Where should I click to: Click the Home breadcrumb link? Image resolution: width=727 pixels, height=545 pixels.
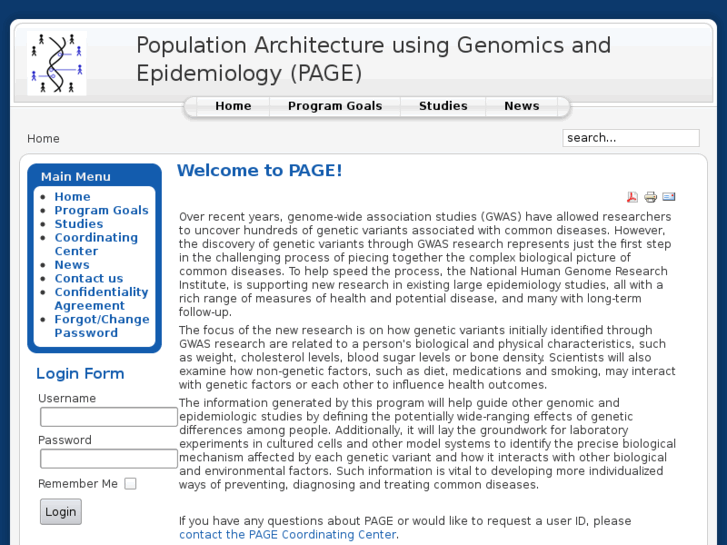(x=43, y=139)
